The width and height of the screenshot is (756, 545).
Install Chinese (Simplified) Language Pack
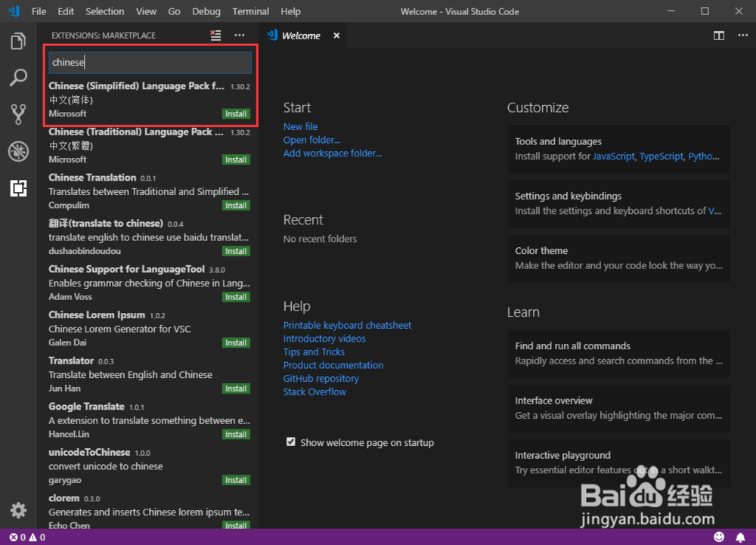click(x=236, y=113)
